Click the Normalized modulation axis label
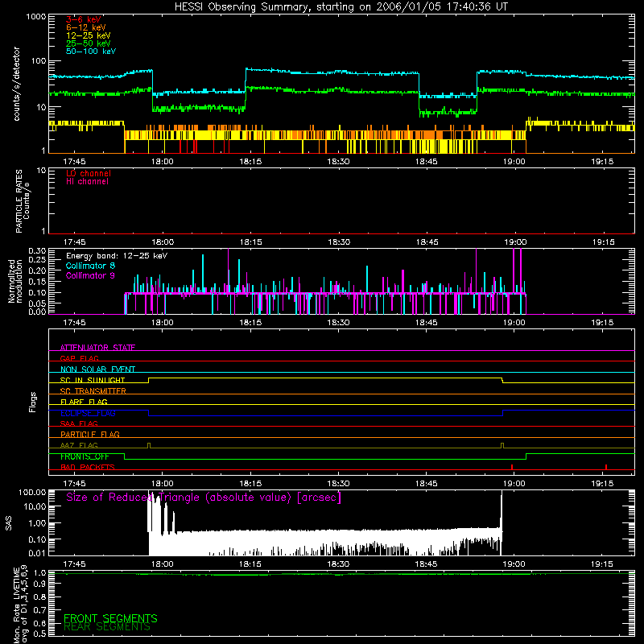 (x=15, y=281)
